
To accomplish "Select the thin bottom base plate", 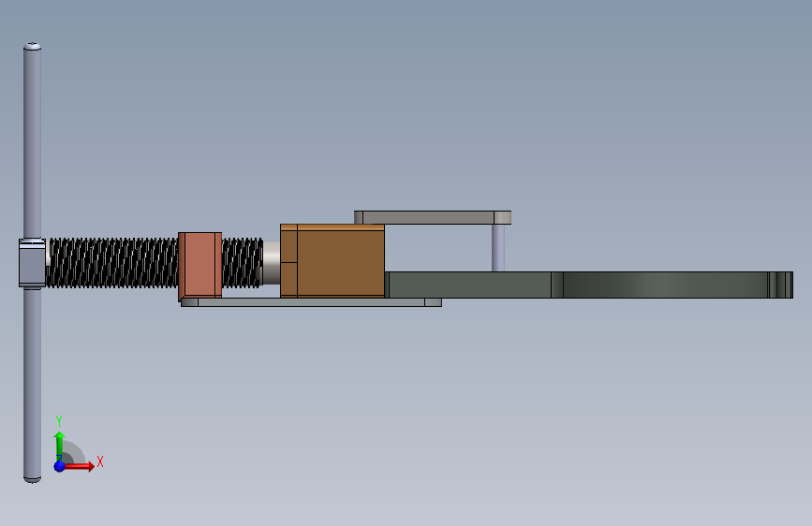I will click(x=311, y=302).
